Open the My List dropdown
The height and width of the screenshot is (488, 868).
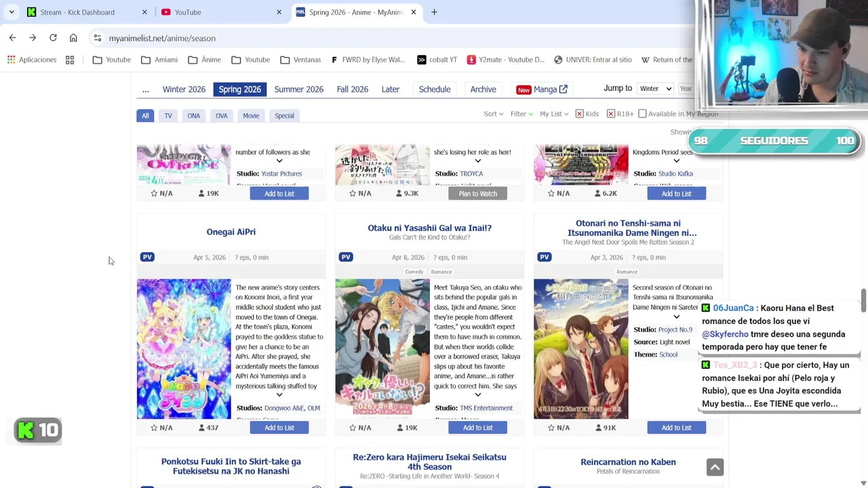pos(554,114)
